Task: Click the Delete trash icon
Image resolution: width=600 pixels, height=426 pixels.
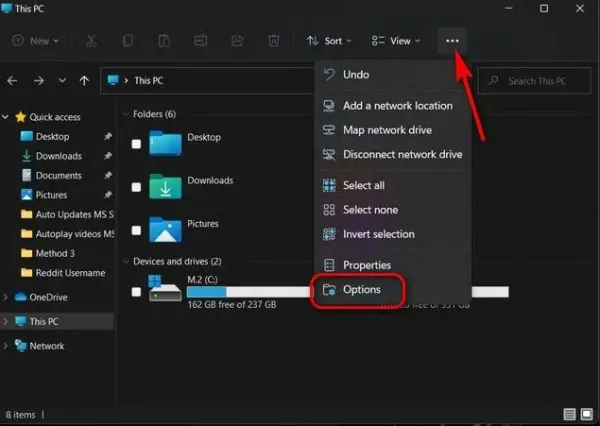Action: (274, 41)
